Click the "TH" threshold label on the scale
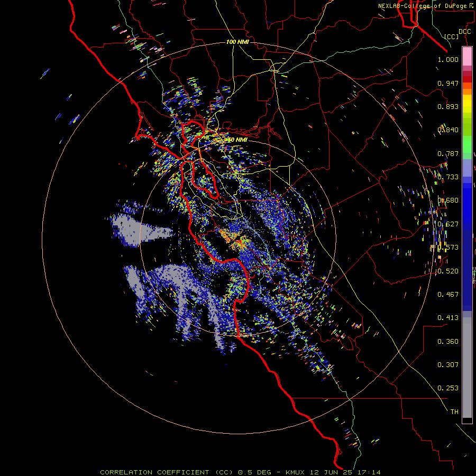This screenshot has height=476, width=476. pos(454,412)
